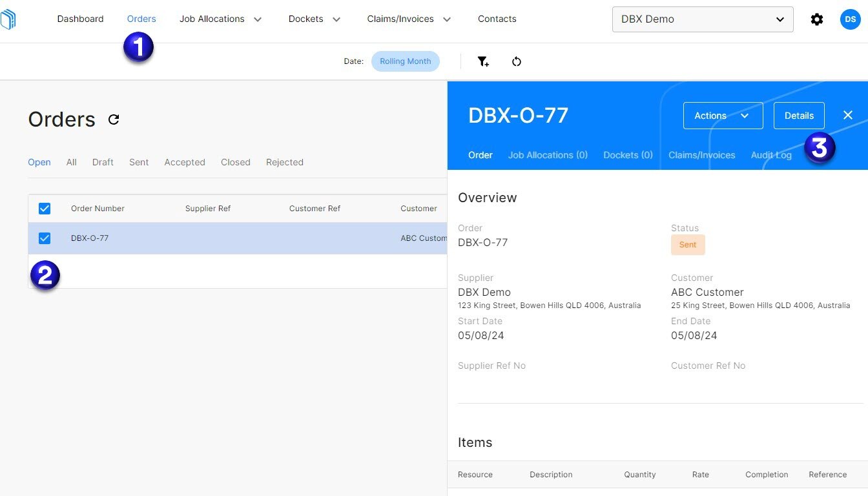This screenshot has height=496, width=868.
Task: Open the Actions dropdown on the detail panel
Action: (x=723, y=115)
